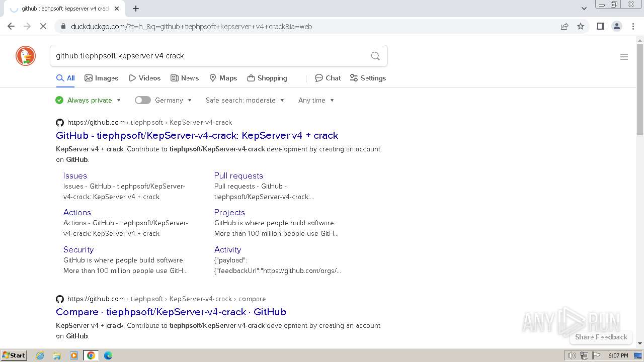The height and width of the screenshot is (362, 644).
Task: Select the All results tab
Action: 65,78
